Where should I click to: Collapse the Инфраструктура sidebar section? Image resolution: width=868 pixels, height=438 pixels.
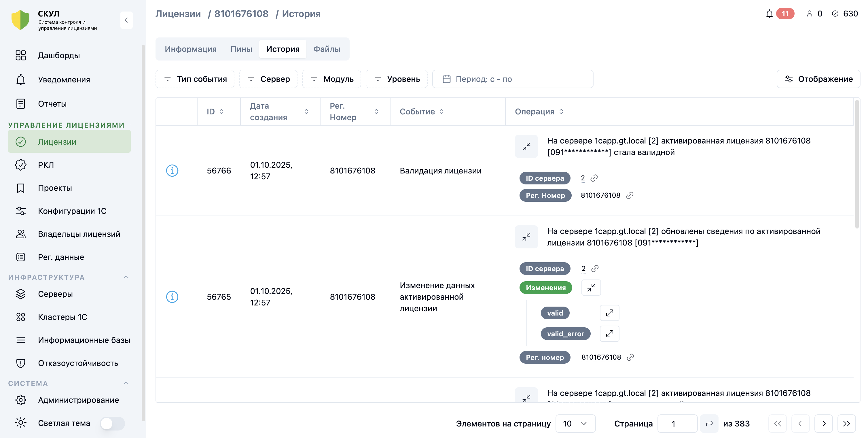click(126, 277)
